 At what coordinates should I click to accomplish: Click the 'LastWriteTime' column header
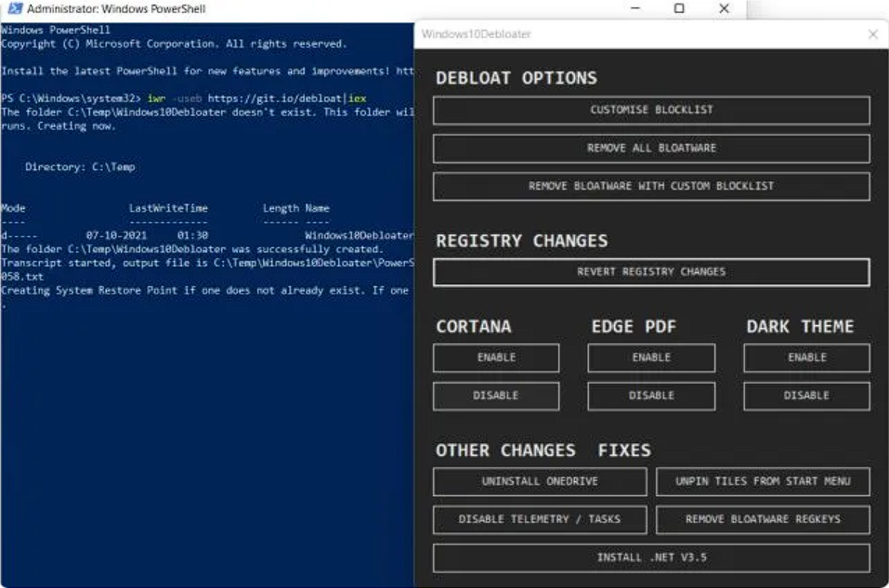click(x=168, y=208)
